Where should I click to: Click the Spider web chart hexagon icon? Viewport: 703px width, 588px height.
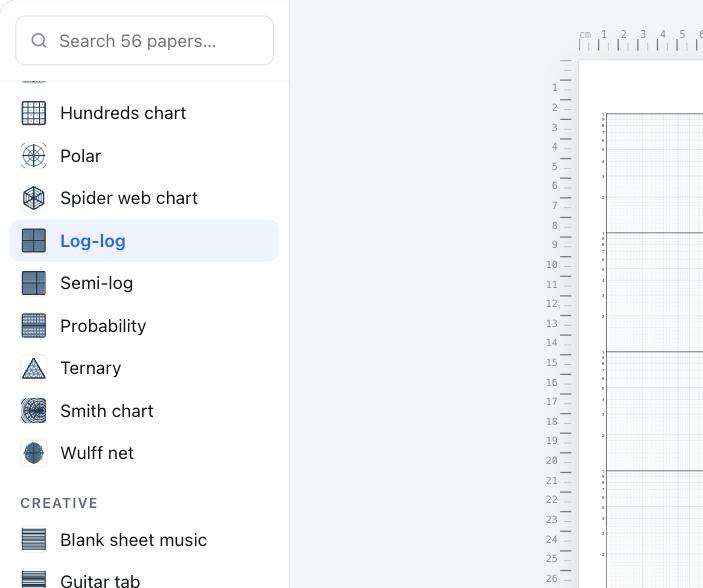tap(34, 198)
